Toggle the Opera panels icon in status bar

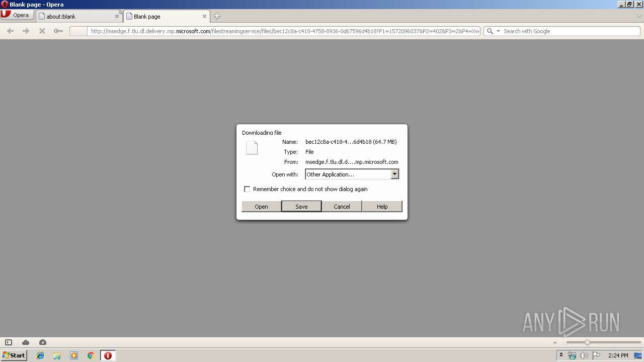(9, 342)
